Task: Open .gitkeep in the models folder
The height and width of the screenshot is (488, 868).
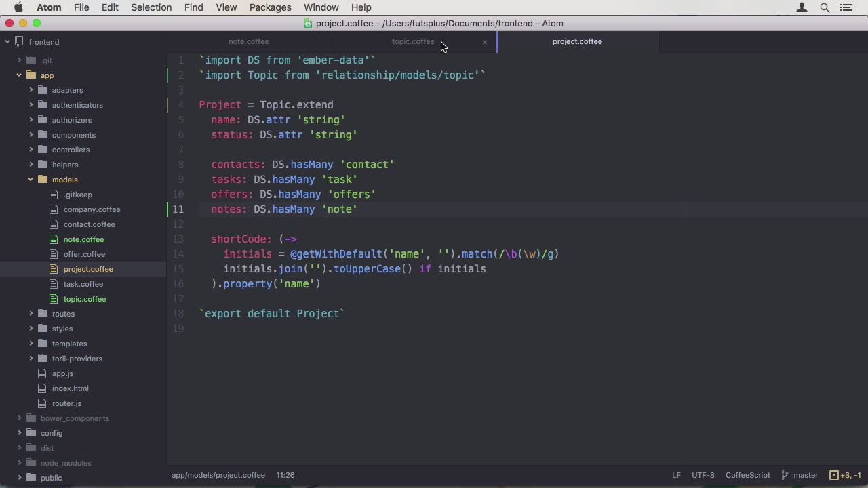Action: point(78,195)
